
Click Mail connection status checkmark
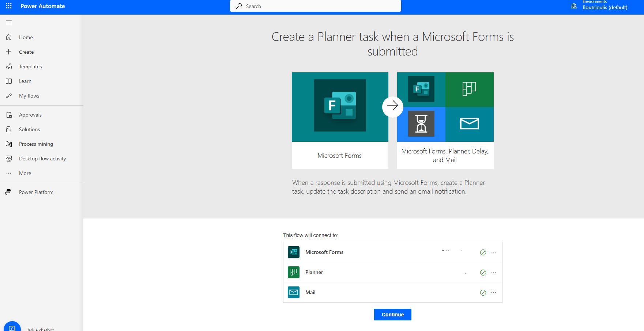pos(483,293)
